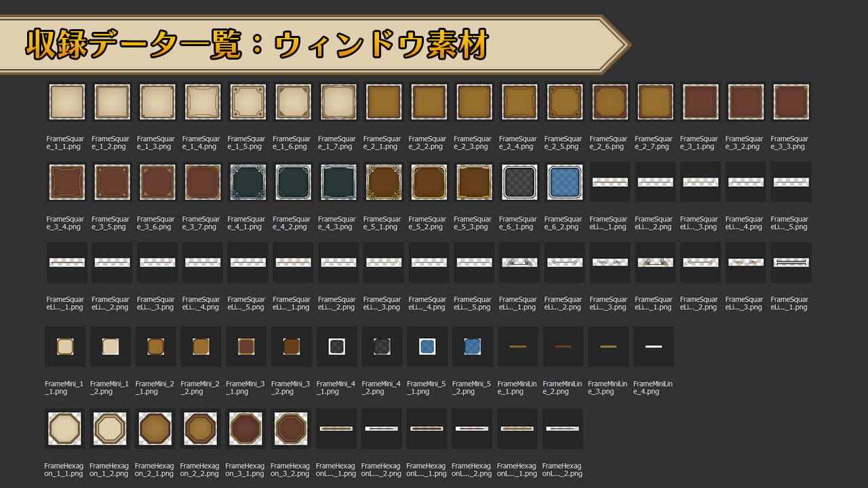
Task: Pick the transparent FrameSquare_6_1.png frame
Action: coord(519,182)
